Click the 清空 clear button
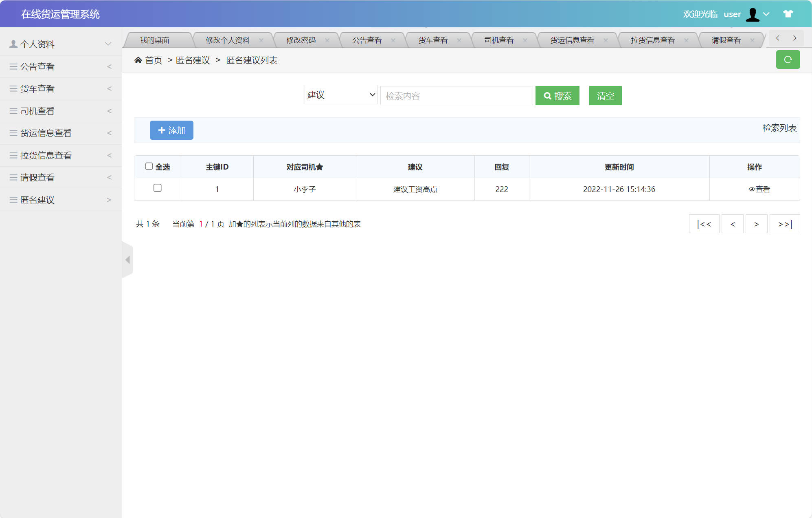812x518 pixels. [x=605, y=95]
